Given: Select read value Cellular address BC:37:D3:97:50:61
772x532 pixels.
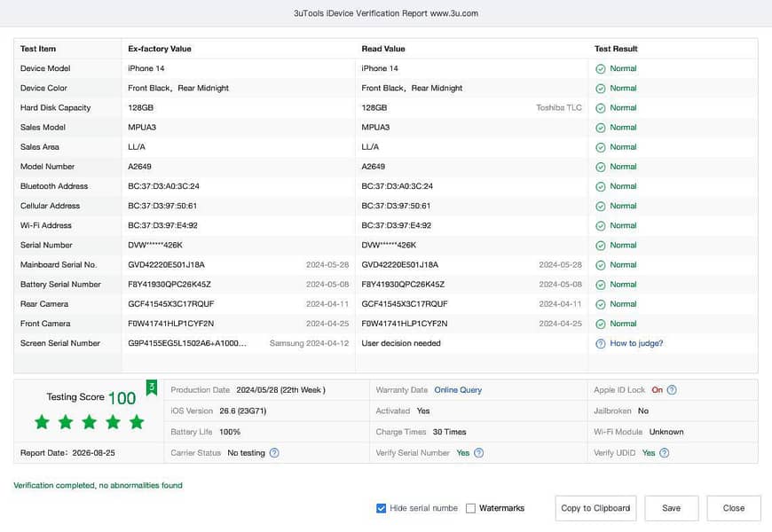Looking at the screenshot, I should click(x=396, y=206).
